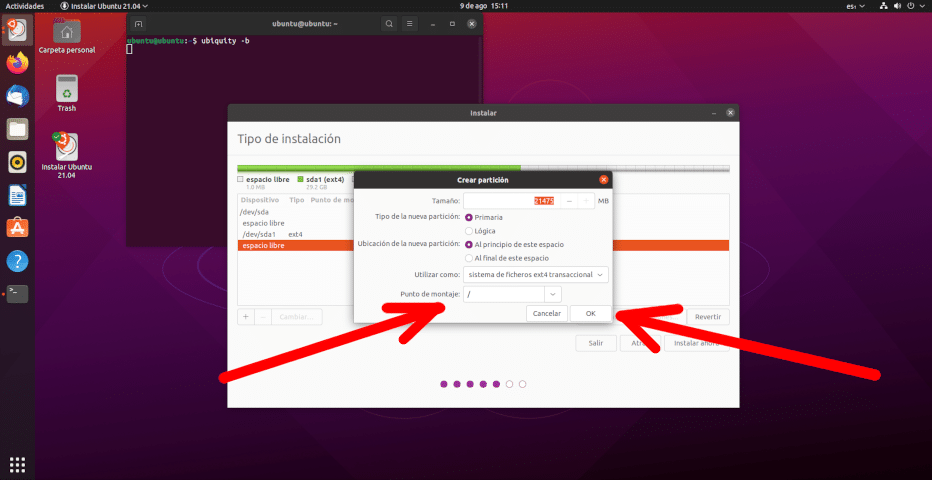The width and height of the screenshot is (932, 480).
Task: Minimize the terminal window
Action: pyautogui.click(x=433, y=24)
